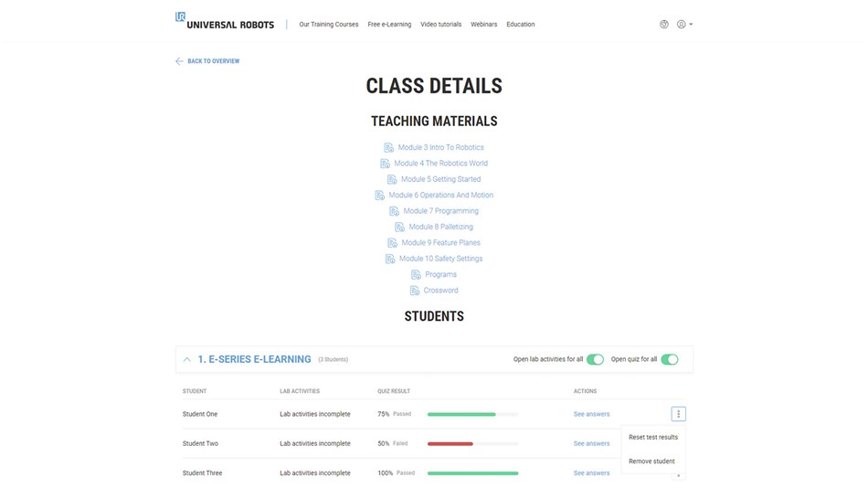Choose Remove student from menu
868x488 pixels.
(651, 461)
